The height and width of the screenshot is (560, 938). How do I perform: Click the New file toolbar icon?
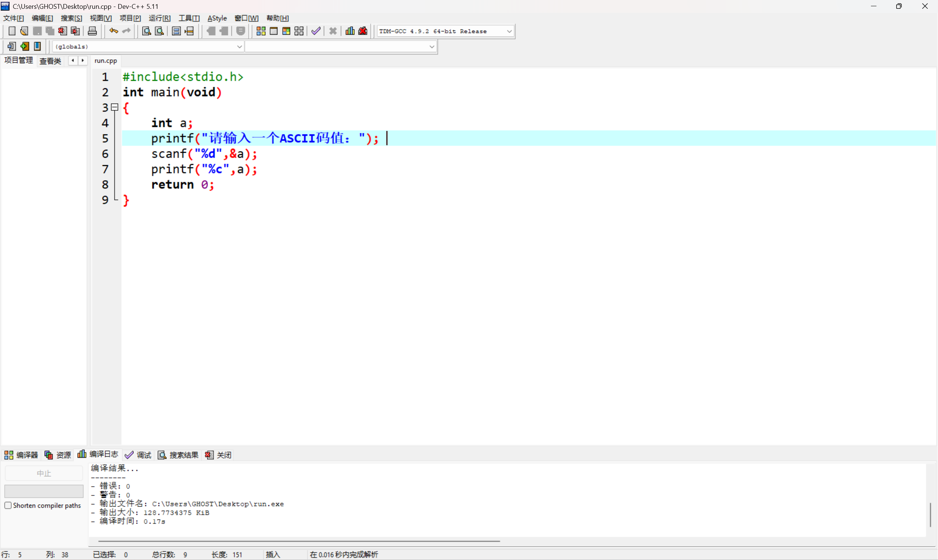(12, 31)
